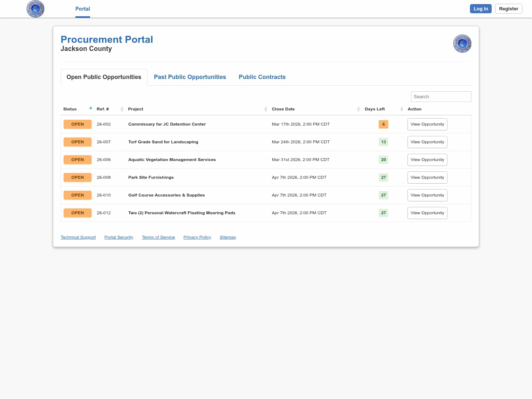This screenshot has height=399, width=532.
Task: Click the county seal logo in header
Action: [x=35, y=9]
